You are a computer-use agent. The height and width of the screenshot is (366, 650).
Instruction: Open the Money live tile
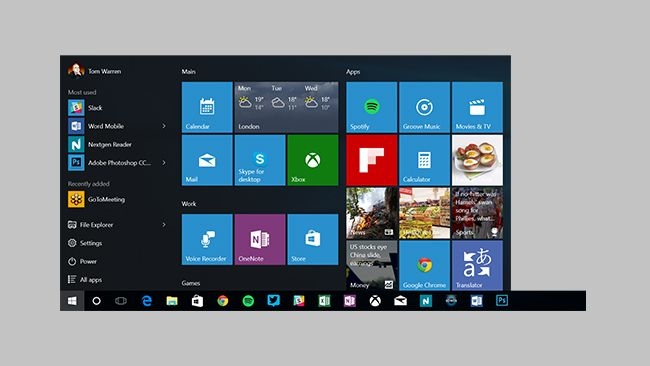click(371, 265)
